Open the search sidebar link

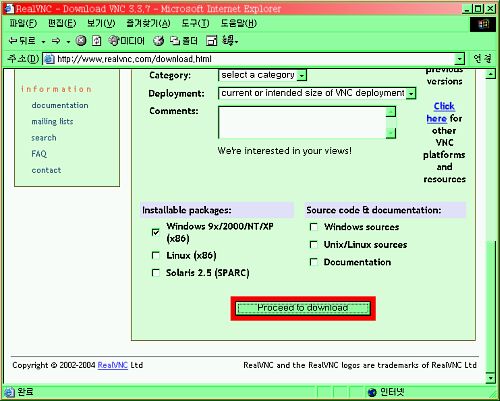[44, 138]
